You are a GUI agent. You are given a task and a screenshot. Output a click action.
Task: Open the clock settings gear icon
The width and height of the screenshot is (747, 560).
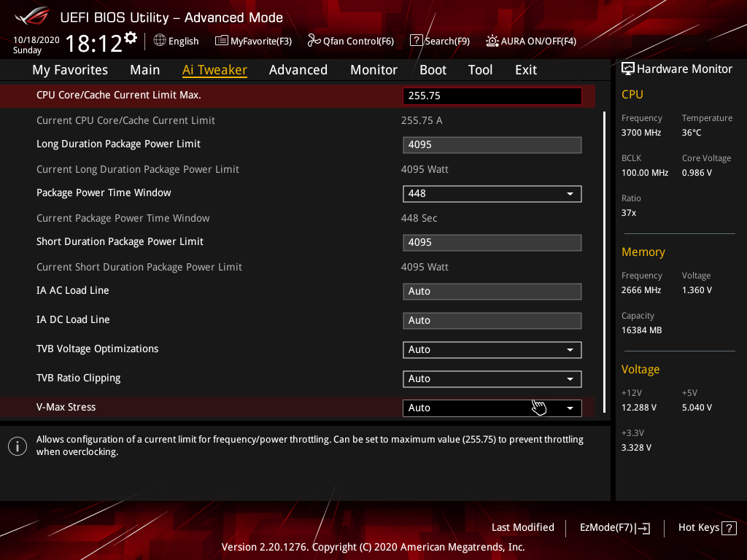coord(131,38)
